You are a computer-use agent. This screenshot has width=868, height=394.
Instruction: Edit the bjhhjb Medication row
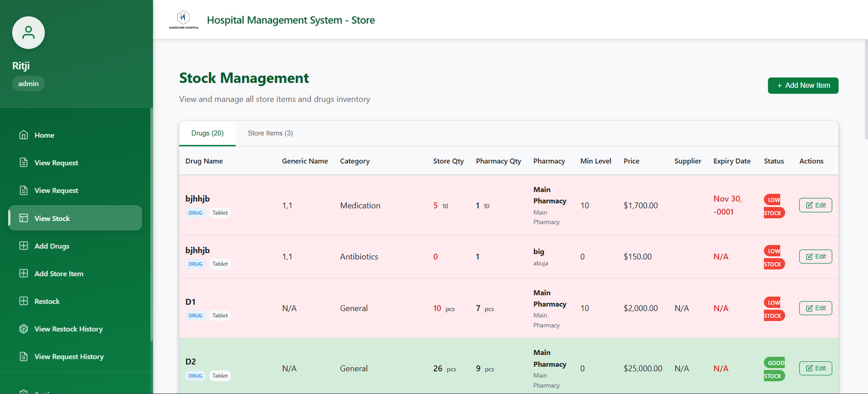click(815, 205)
